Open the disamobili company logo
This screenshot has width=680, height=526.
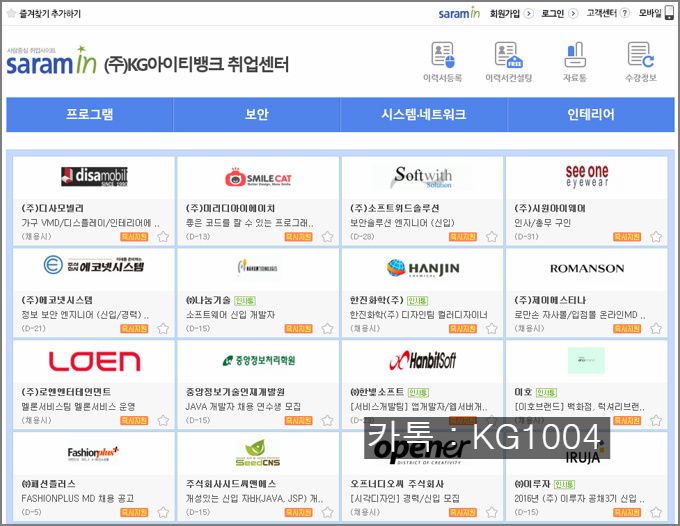94,176
